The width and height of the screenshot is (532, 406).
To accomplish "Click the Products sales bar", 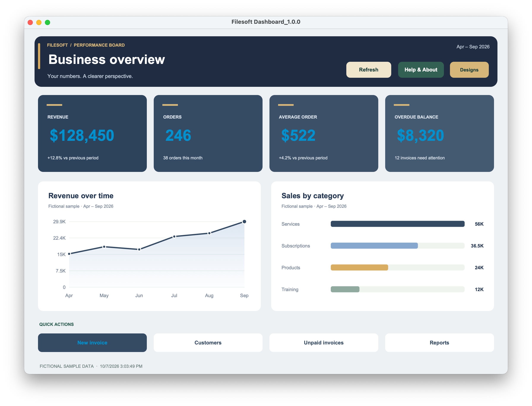I will (359, 267).
